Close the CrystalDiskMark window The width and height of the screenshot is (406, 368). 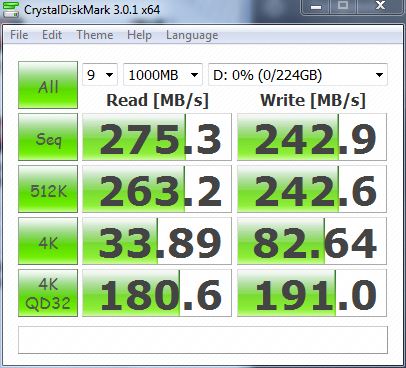pos(380,7)
